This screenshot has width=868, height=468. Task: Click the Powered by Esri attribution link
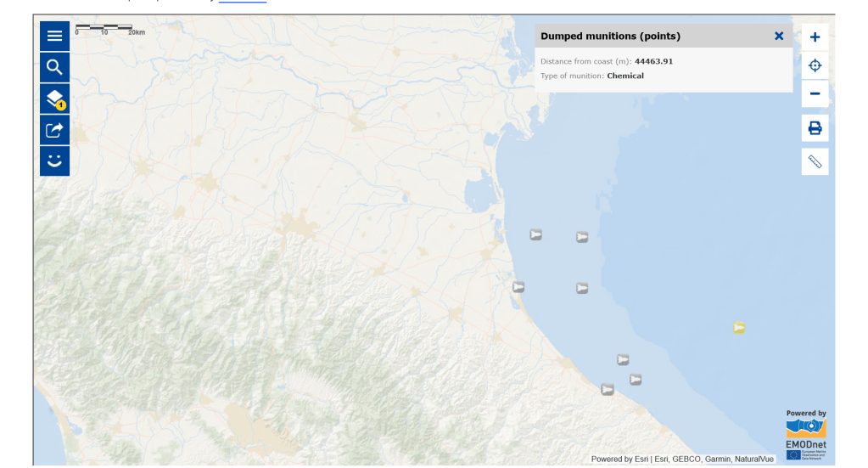[x=620, y=460]
